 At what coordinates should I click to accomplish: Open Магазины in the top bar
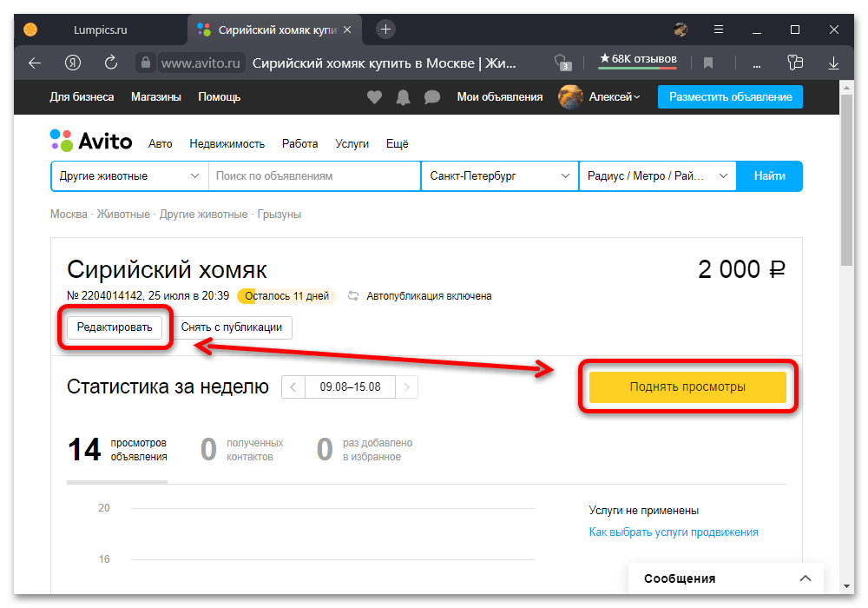point(156,97)
